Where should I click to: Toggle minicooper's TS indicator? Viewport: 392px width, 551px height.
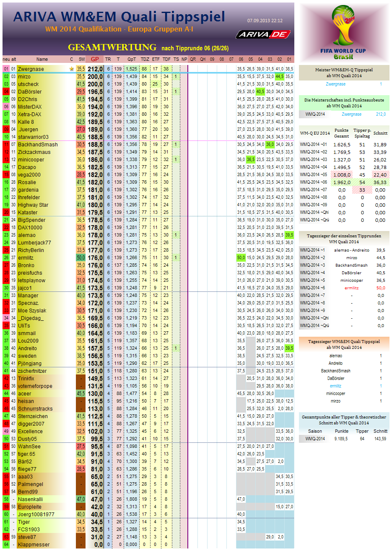(x=176, y=160)
